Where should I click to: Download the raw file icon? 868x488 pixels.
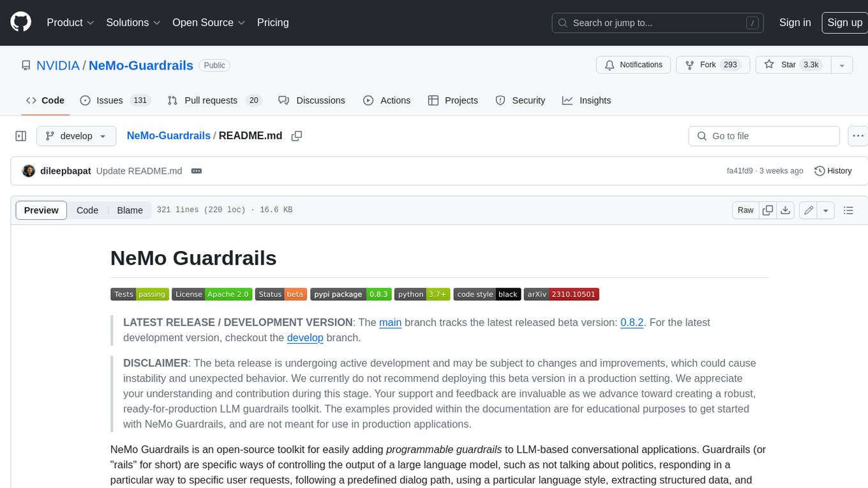tap(786, 210)
